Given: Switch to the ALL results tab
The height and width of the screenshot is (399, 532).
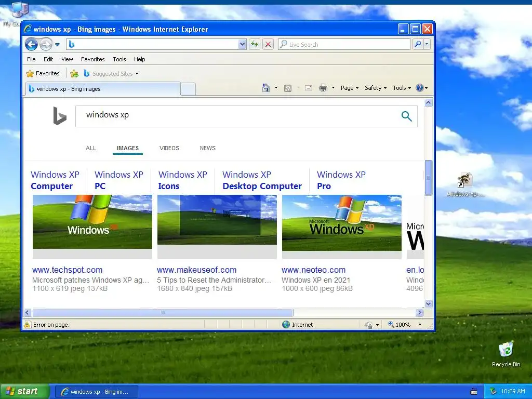Looking at the screenshot, I should point(90,148).
